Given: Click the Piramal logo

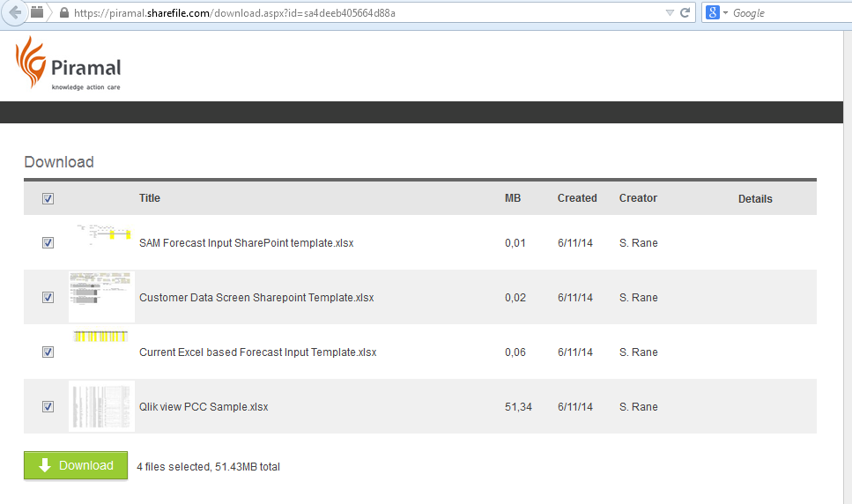Looking at the screenshot, I should coord(68,63).
